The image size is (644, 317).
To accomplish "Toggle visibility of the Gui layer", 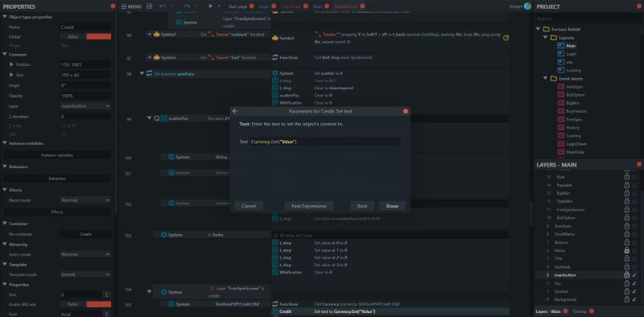I will click(x=634, y=283).
